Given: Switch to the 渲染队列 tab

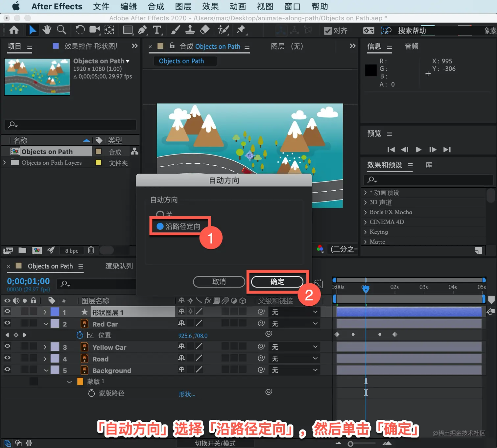Looking at the screenshot, I should click(x=119, y=266).
